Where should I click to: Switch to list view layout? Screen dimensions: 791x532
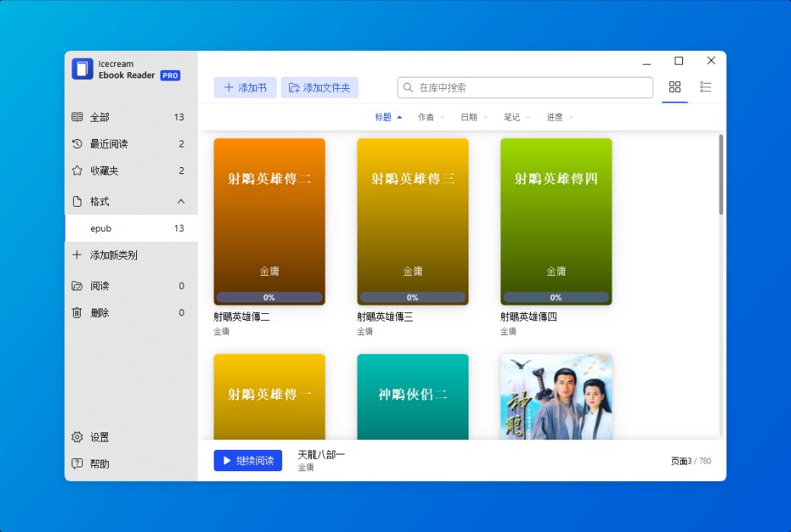click(x=705, y=87)
